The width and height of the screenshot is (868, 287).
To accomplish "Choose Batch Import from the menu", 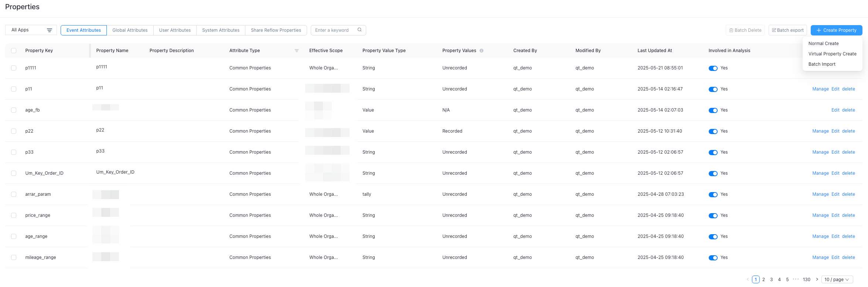I will 832,64.
